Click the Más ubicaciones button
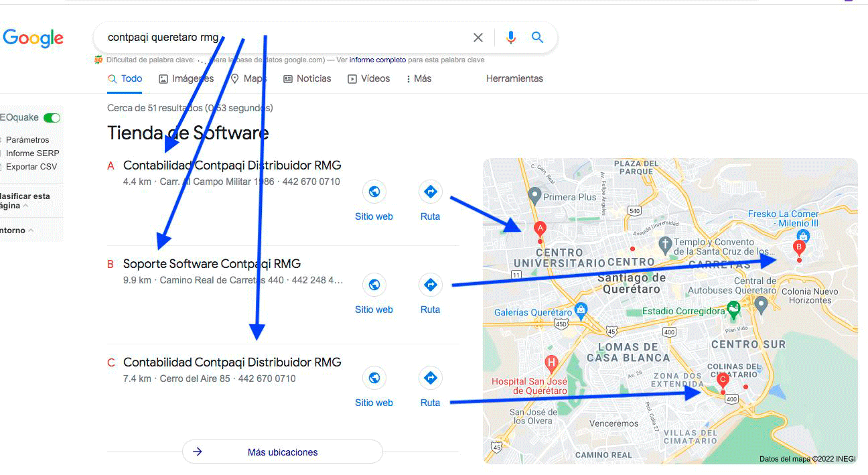 click(283, 452)
